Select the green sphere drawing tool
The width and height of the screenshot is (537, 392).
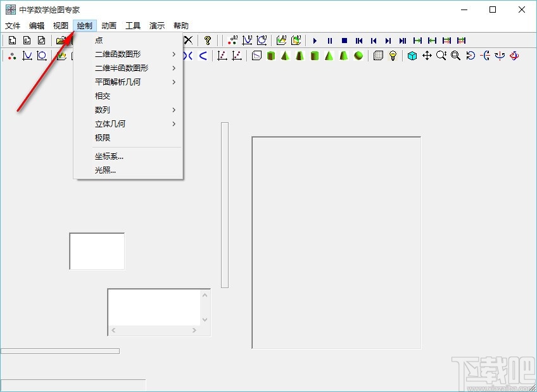coord(358,55)
